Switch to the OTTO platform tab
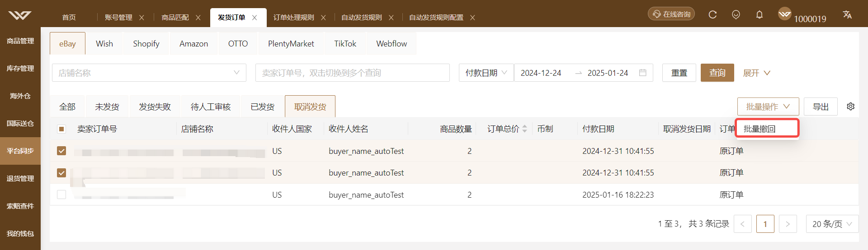This screenshot has width=868, height=250. (238, 43)
